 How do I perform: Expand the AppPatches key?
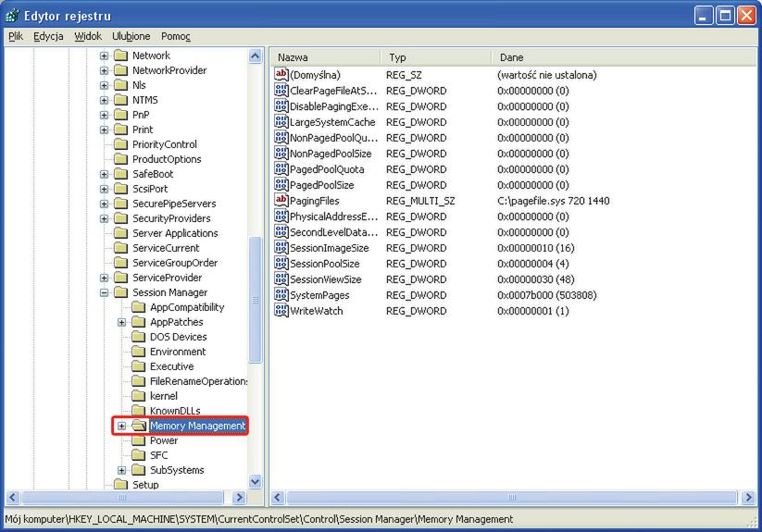(121, 322)
